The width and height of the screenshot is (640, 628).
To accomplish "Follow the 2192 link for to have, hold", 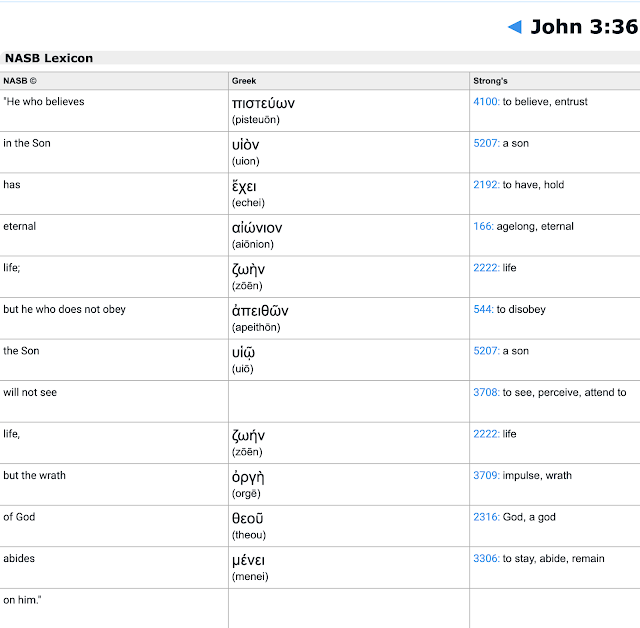I will click(486, 185).
